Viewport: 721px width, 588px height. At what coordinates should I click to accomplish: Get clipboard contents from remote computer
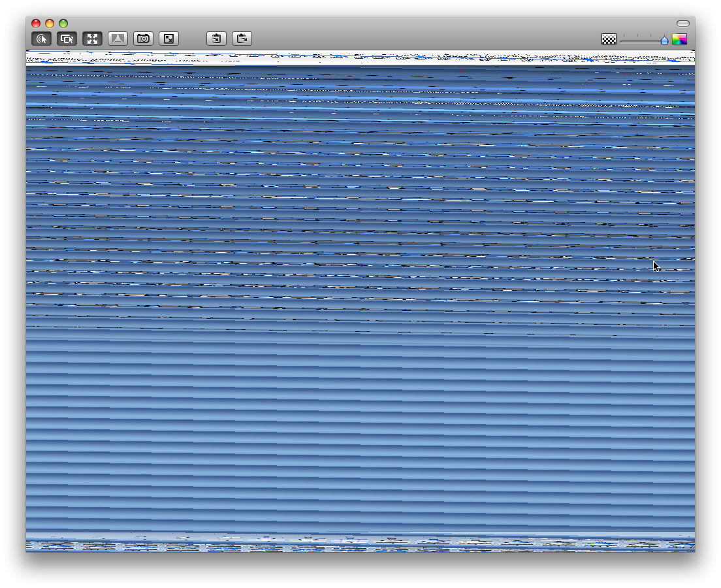pyautogui.click(x=216, y=39)
